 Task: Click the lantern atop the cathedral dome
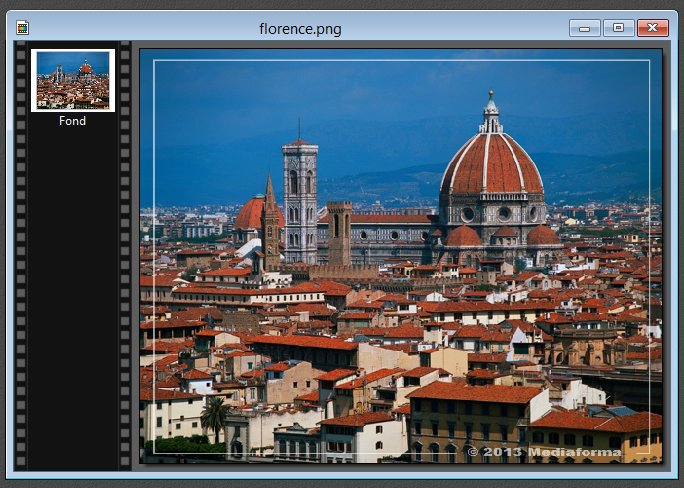[491, 112]
